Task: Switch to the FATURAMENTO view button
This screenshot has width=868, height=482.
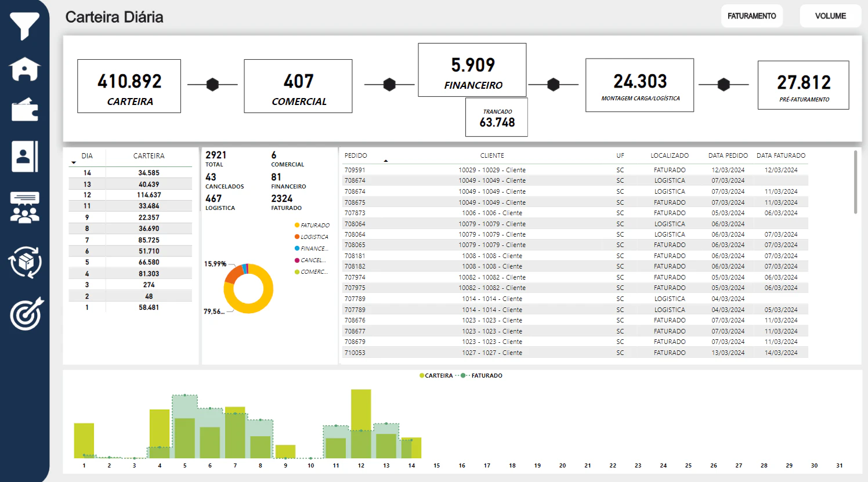Action: coord(752,16)
